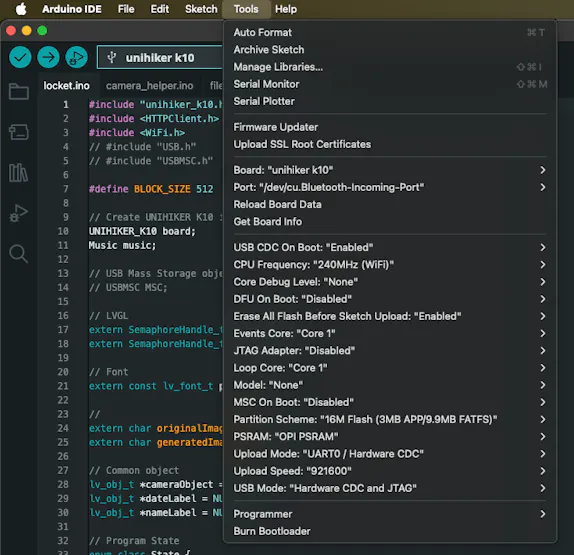Choose Auto Format from Tools menu
This screenshot has height=555, width=574.
tap(390, 33)
